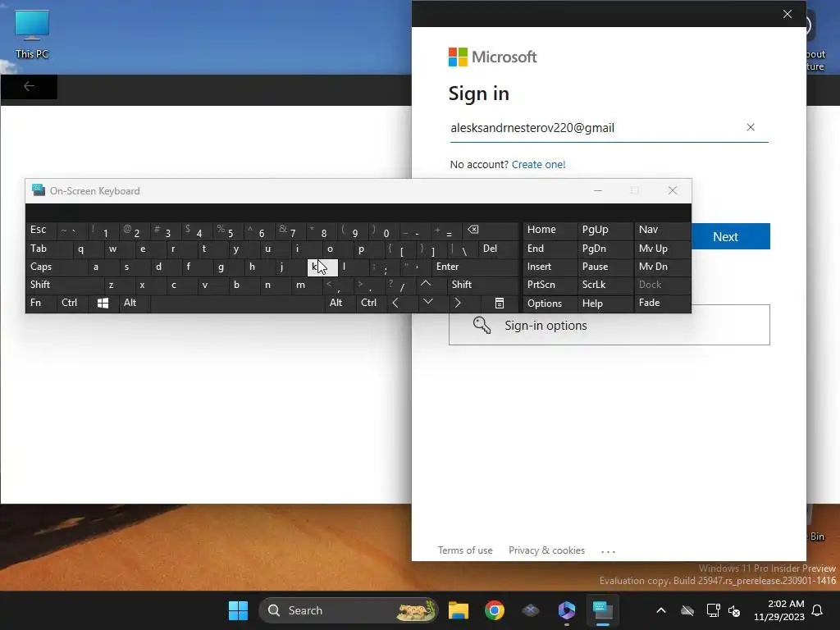This screenshot has height=630, width=840.
Task: Tap the Insert key
Action: click(x=550, y=267)
